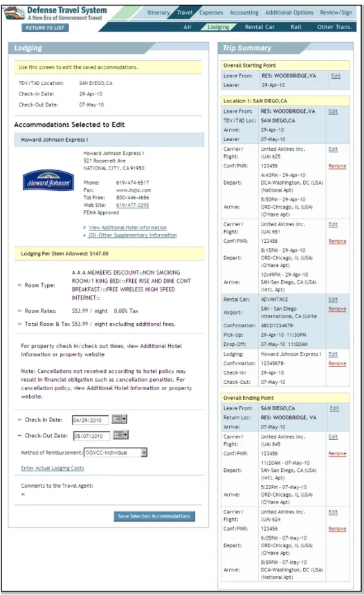Click the NATIONAL CITY, CA 91950 address line

(114, 168)
